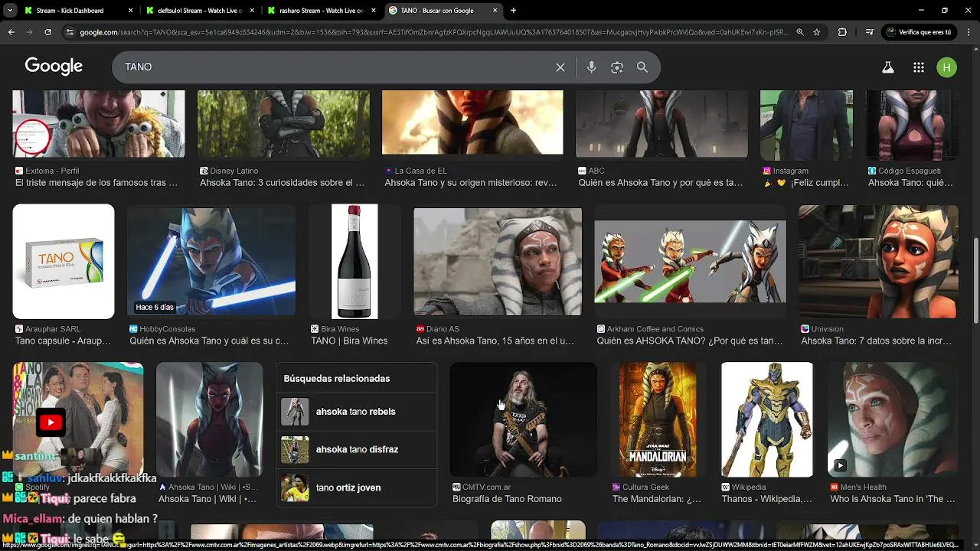The width and height of the screenshot is (980, 551).
Task: Open link 'Biografía de Tano Romano'
Action: (507, 499)
